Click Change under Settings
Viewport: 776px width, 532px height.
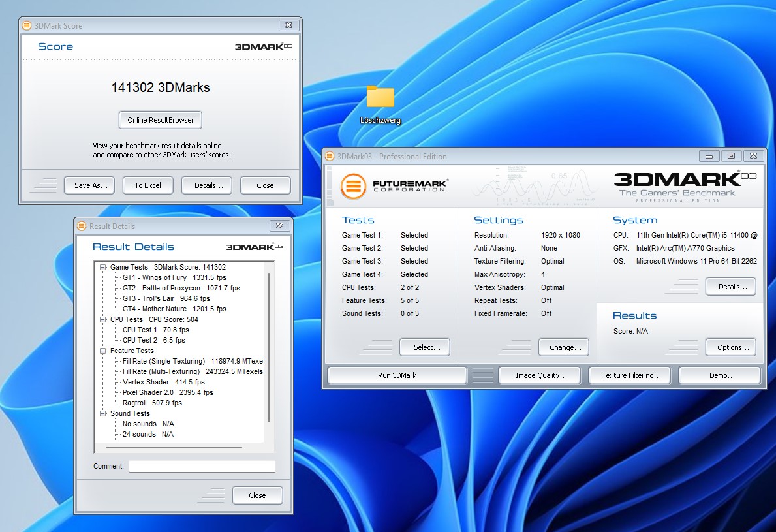[x=564, y=347]
